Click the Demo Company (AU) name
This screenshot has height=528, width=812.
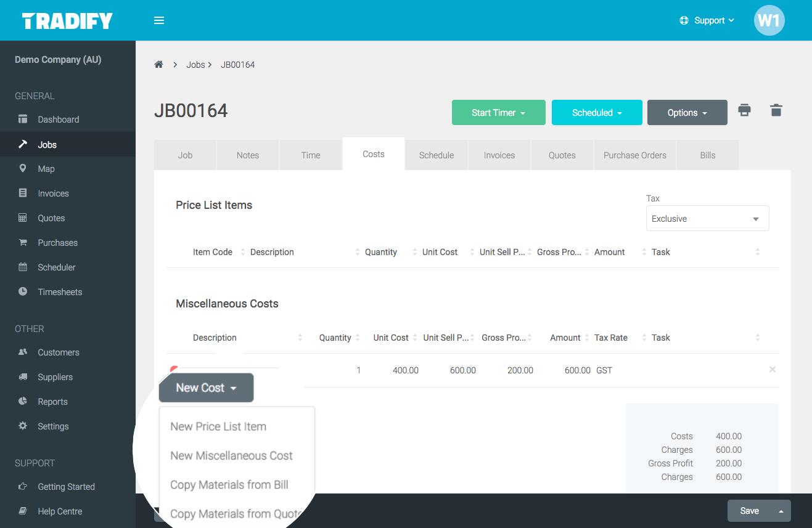(58, 60)
